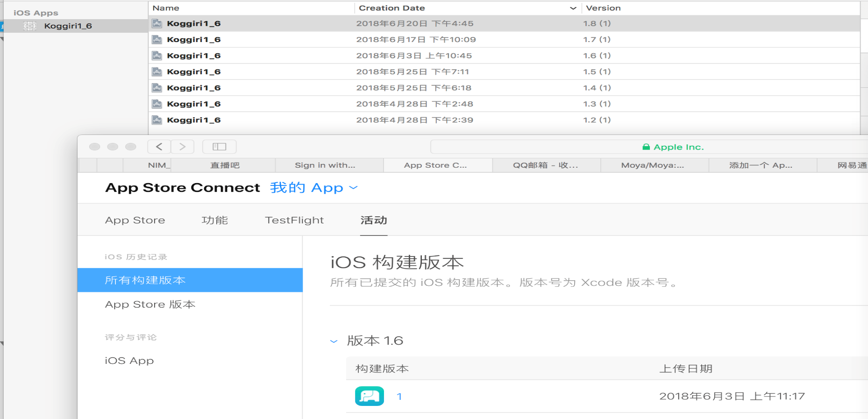Image resolution: width=868 pixels, height=419 pixels.
Task: Click the 上传日期 column header
Action: [x=686, y=369]
